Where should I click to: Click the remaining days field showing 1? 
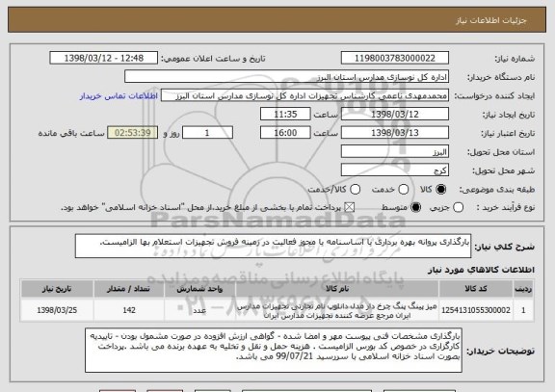(207, 133)
